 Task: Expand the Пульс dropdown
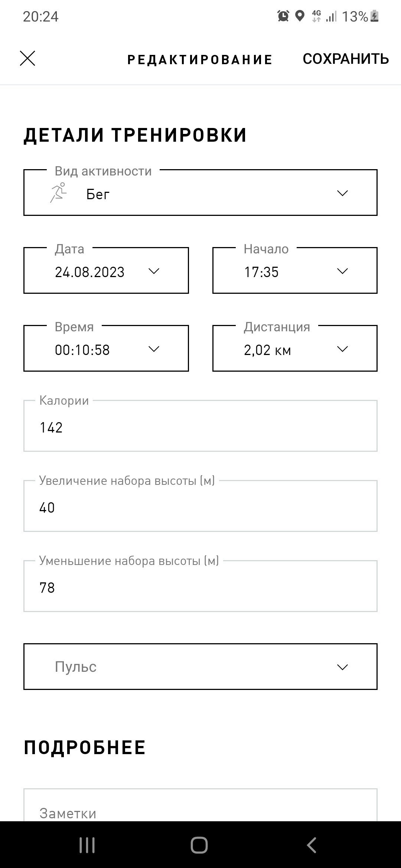200,667
